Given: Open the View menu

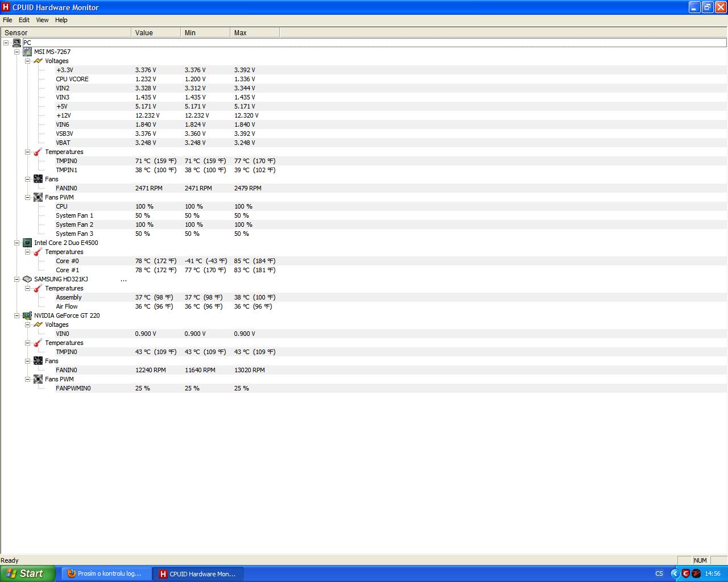Looking at the screenshot, I should click(x=42, y=20).
